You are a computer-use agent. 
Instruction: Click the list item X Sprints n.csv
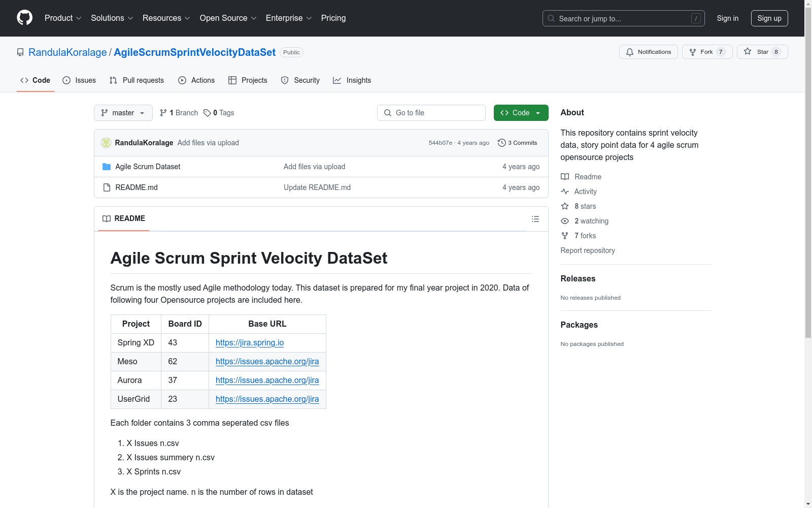154,471
